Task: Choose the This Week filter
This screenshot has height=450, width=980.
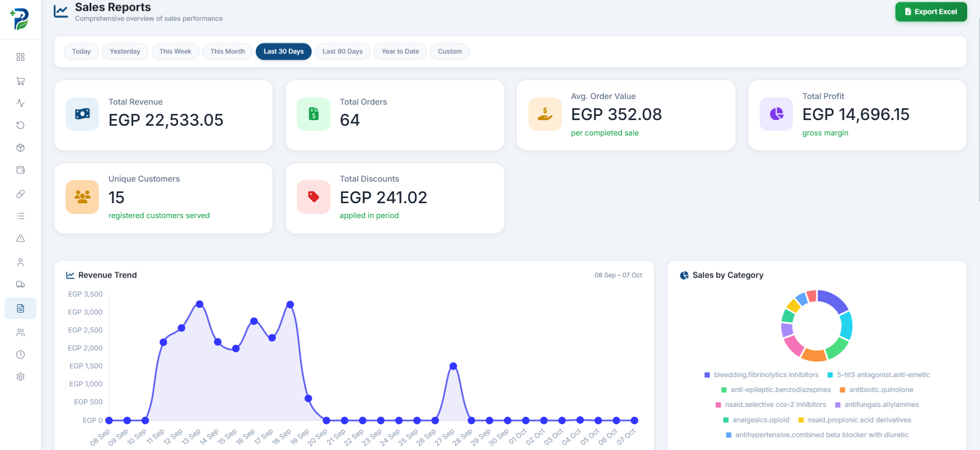Action: [x=175, y=51]
